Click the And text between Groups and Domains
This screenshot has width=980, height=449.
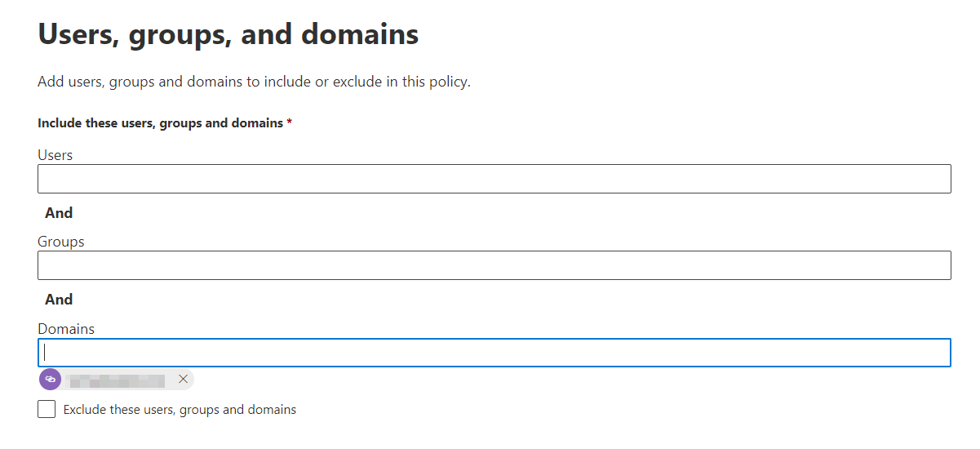(x=59, y=300)
